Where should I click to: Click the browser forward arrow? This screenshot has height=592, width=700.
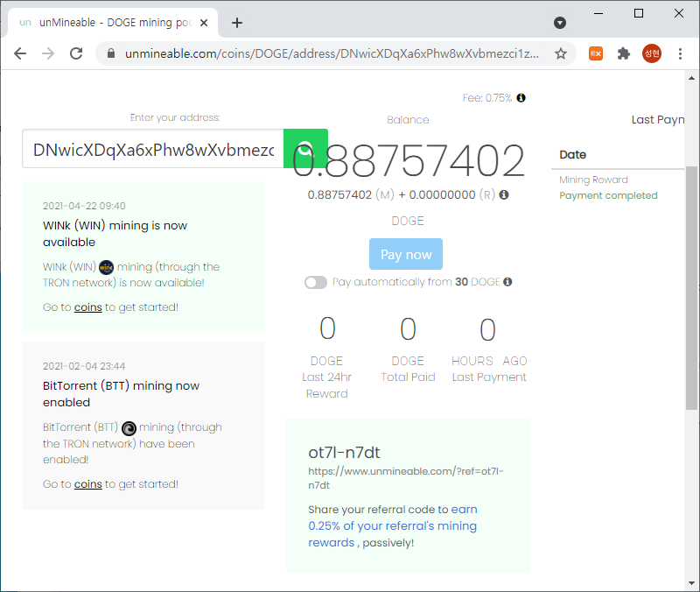pyautogui.click(x=48, y=53)
